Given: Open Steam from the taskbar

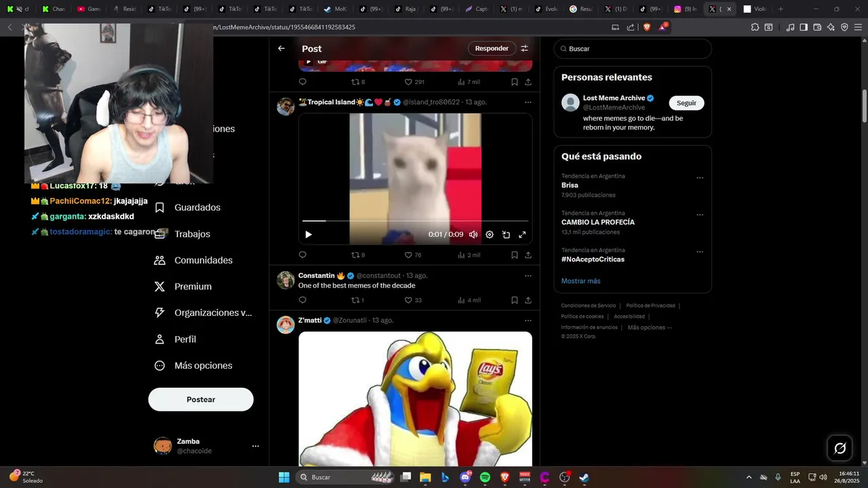Looking at the screenshot, I should point(584,477).
